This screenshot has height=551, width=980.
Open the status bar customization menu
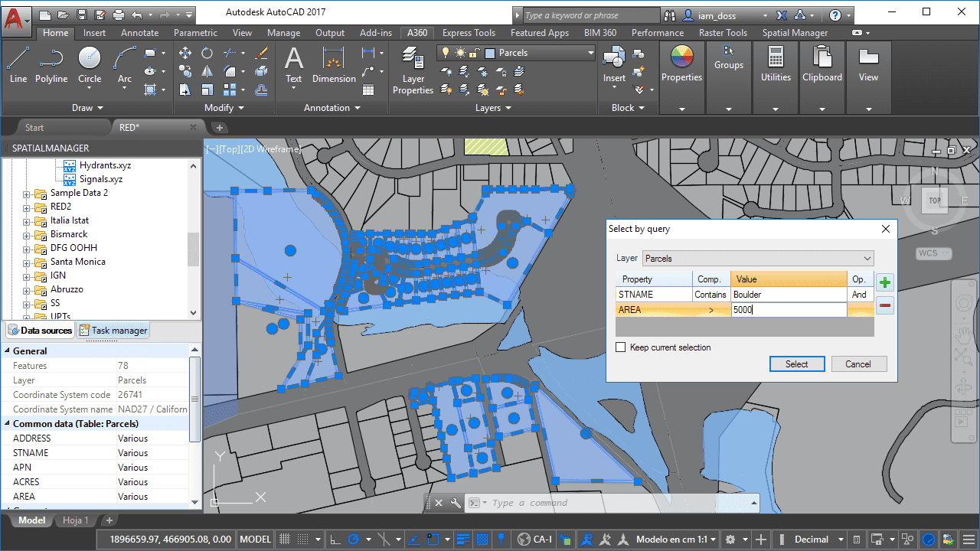tap(969, 540)
